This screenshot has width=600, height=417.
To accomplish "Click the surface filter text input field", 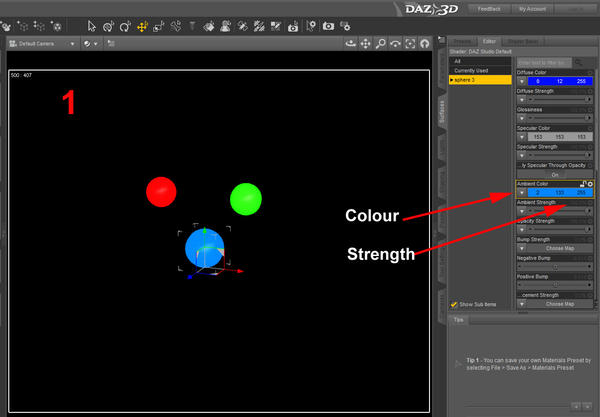I will [544, 62].
